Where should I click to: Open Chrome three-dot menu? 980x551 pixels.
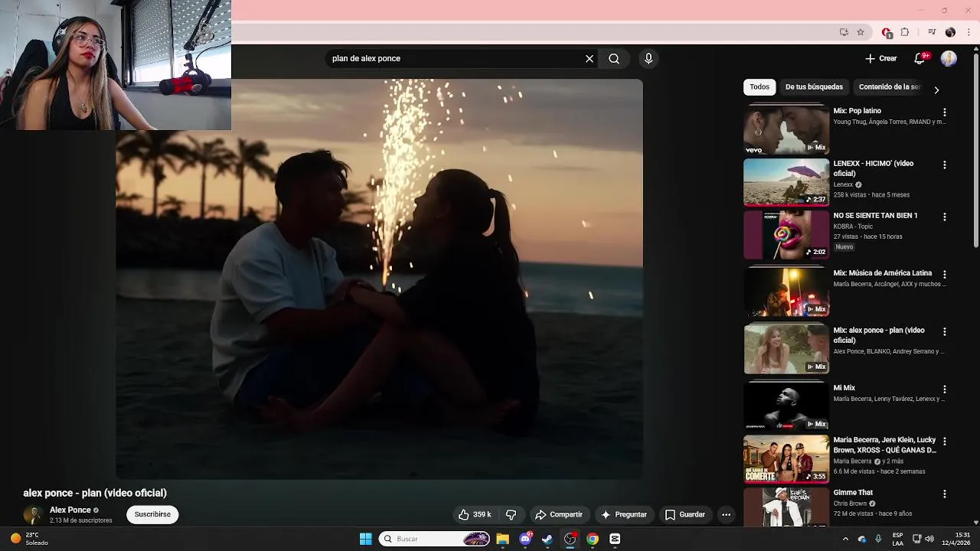coord(969,32)
